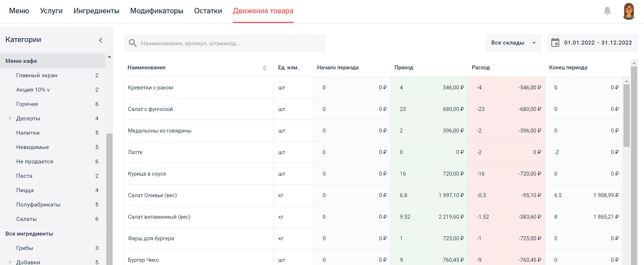The width and height of the screenshot is (644, 265).
Task: Select Акция 10% v category
Action: coord(53,90)
